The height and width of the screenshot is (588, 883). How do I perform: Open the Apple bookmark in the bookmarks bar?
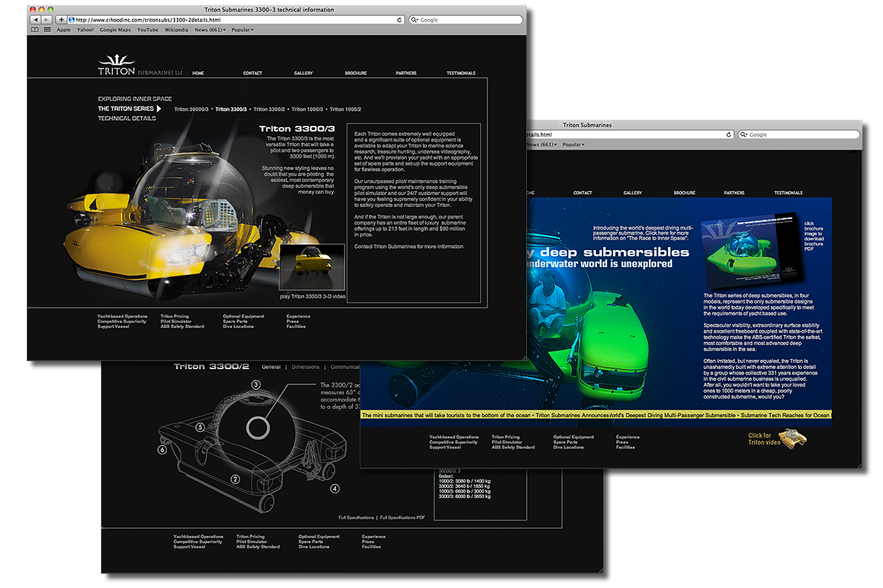[64, 30]
